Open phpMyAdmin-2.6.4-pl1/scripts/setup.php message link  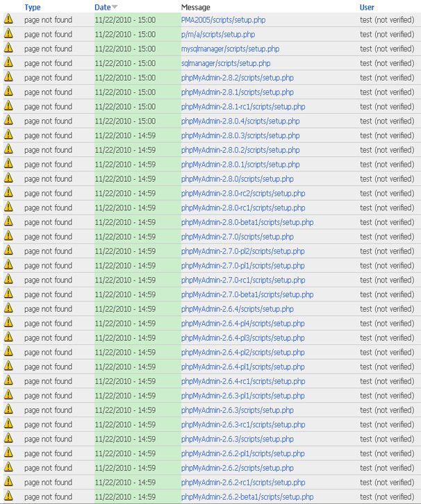pyautogui.click(x=242, y=367)
